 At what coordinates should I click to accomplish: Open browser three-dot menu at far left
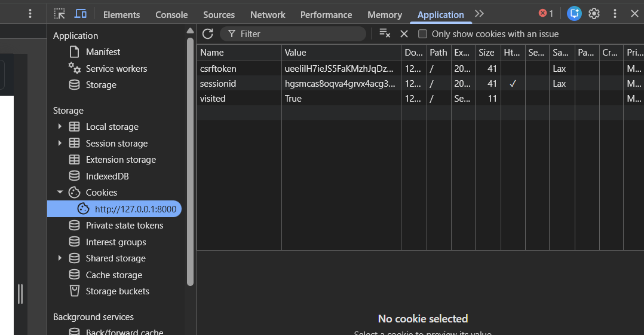click(x=30, y=14)
